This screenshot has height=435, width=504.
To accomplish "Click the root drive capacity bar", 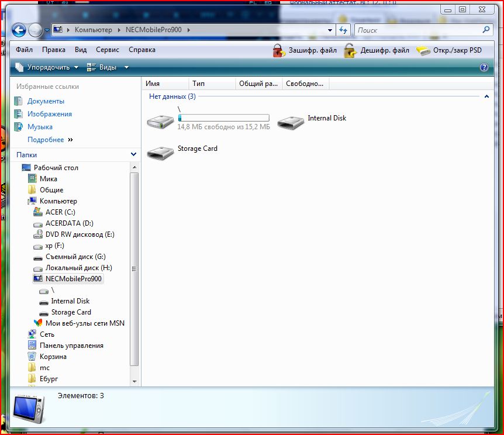I will pos(223,118).
